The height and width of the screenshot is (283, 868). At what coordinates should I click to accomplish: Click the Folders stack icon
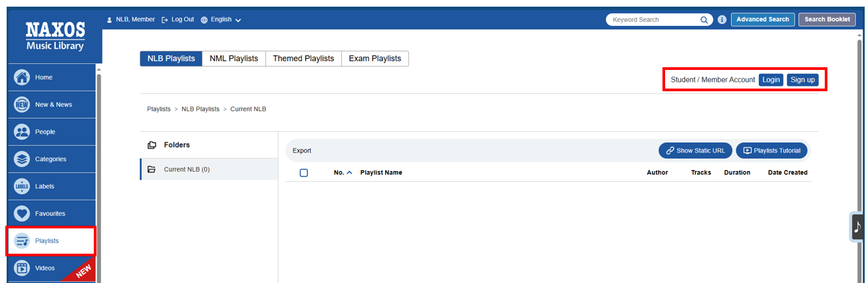(x=152, y=145)
